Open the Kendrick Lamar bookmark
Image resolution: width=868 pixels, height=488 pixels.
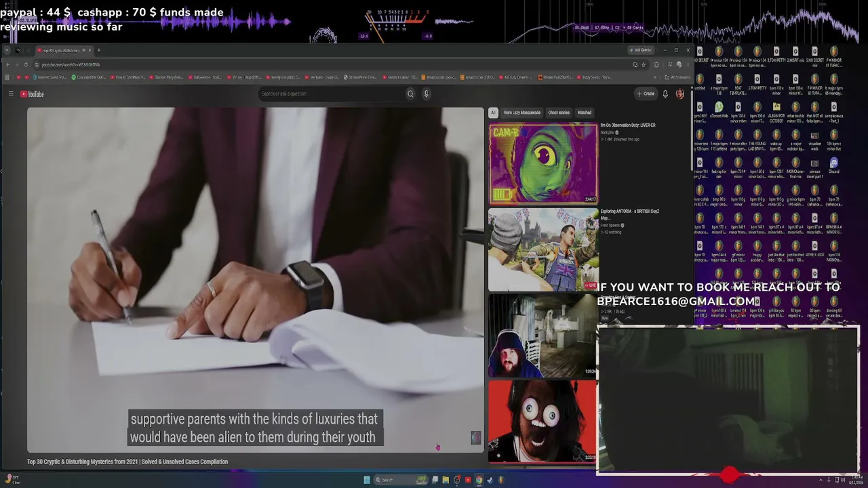pyautogui.click(x=399, y=77)
